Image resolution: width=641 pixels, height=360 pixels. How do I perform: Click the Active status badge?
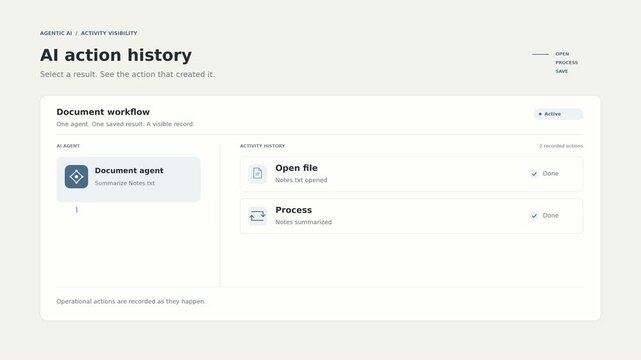[x=558, y=114]
